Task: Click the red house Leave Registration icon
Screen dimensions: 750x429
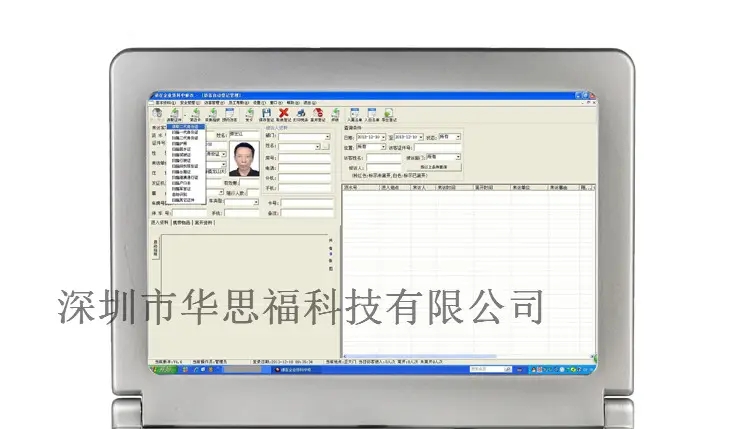Action: [318, 115]
